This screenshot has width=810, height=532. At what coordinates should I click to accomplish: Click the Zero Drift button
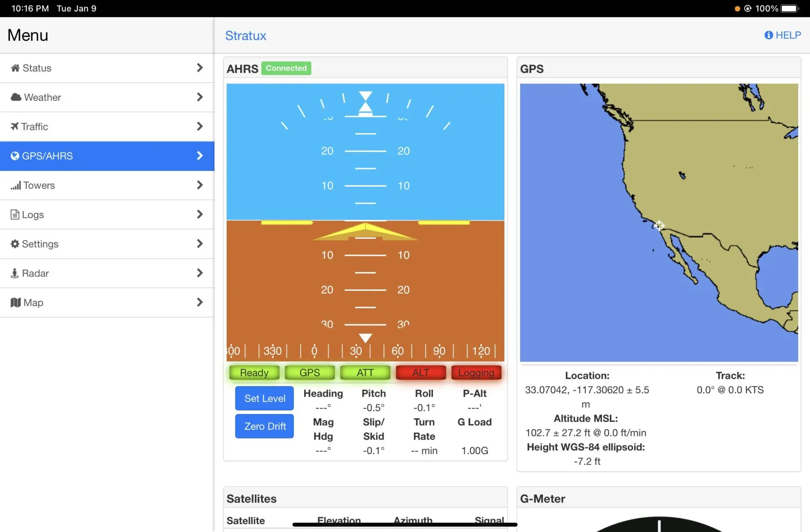point(265,426)
